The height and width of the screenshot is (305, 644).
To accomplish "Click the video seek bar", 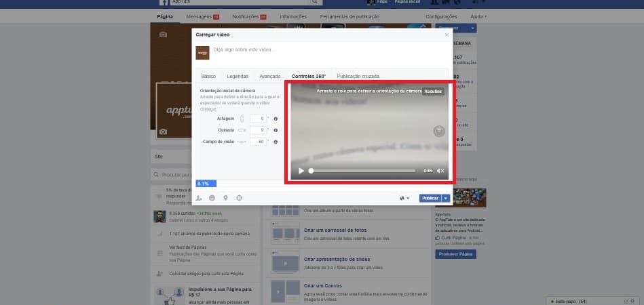I will point(362,171).
